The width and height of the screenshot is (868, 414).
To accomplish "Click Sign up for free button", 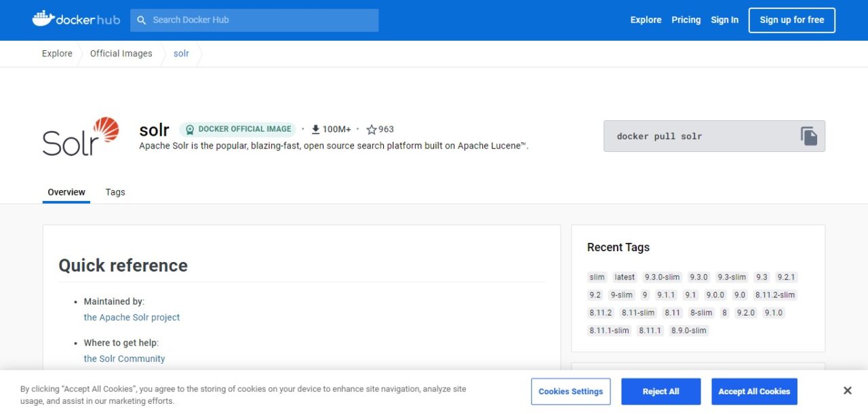I will tap(792, 20).
